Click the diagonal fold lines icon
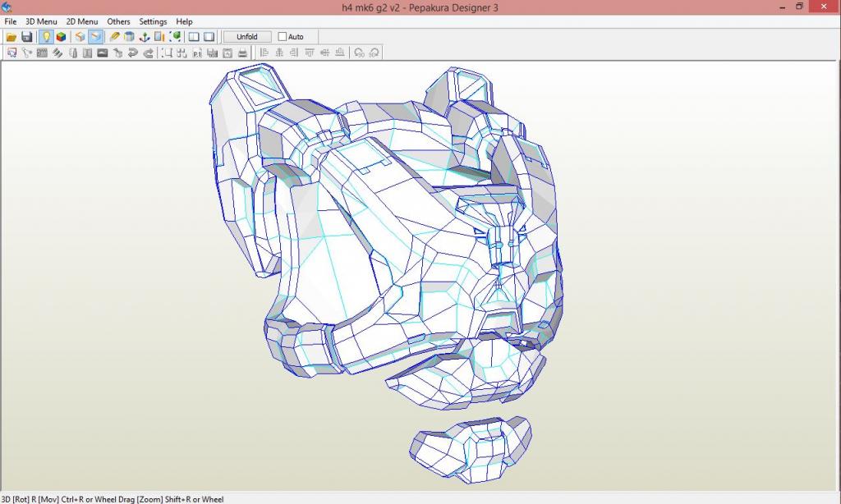Viewport: 841px width, 504px height. click(x=57, y=53)
